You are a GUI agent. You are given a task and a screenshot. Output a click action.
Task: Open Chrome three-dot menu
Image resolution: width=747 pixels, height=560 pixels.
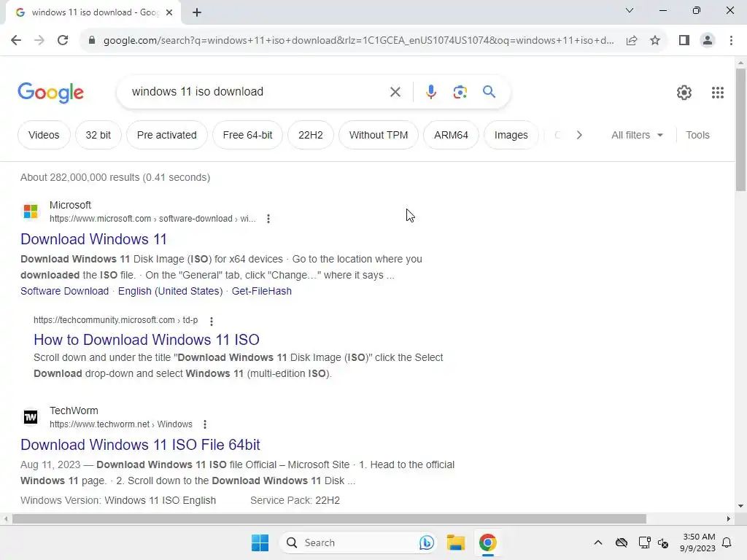tap(731, 40)
